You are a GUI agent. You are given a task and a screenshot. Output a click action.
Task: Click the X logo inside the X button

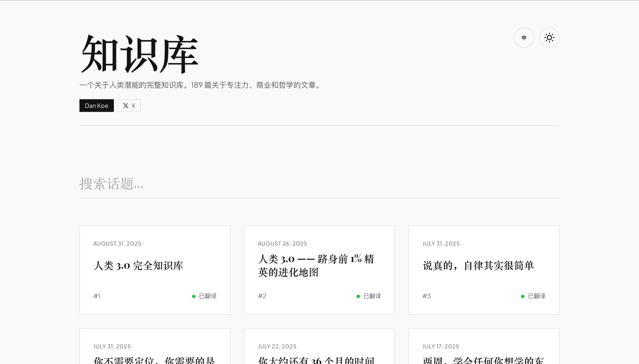(x=126, y=105)
